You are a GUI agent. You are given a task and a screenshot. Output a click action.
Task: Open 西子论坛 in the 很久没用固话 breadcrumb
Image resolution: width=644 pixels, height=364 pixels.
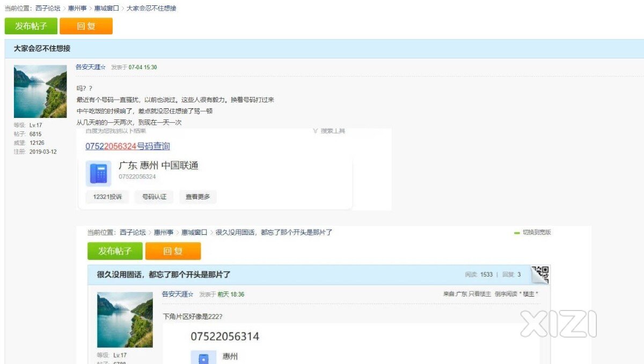[133, 232]
